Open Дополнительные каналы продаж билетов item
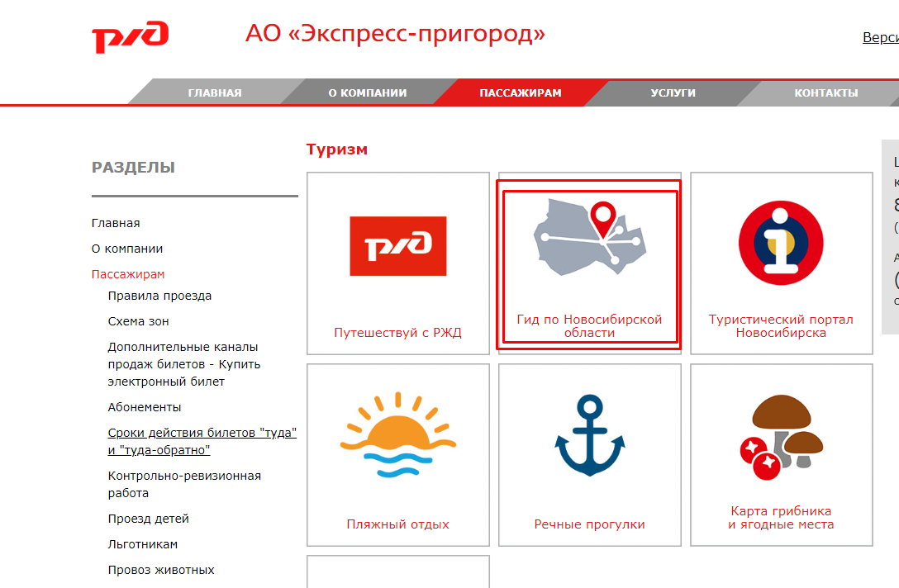 [184, 364]
